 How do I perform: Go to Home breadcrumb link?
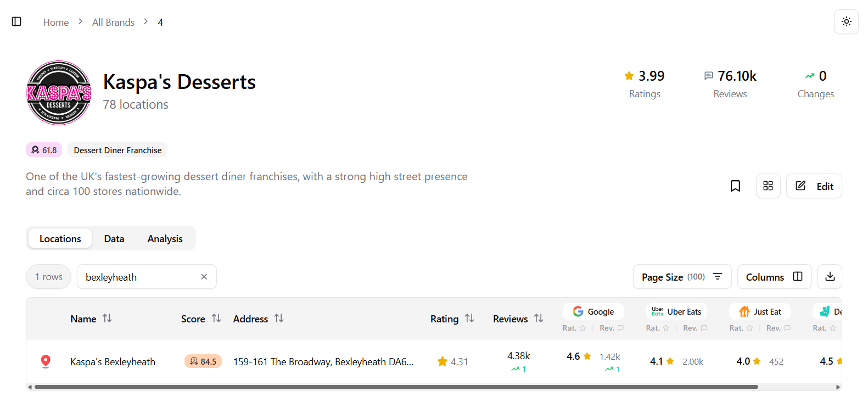[56, 22]
